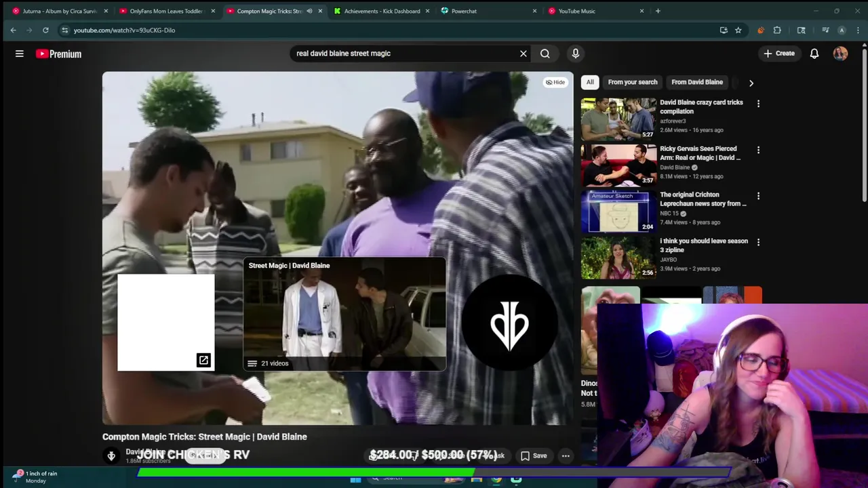
Task: Click the Create button
Action: 778,54
